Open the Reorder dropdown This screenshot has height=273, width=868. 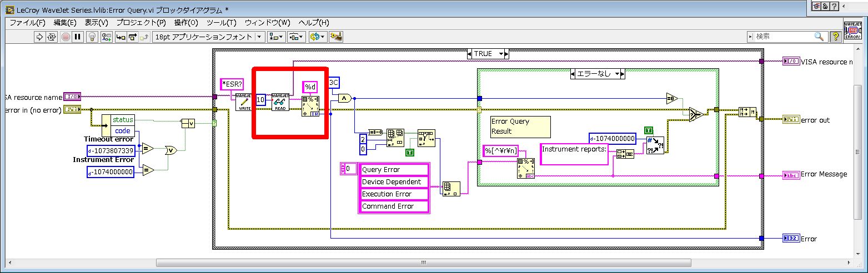coord(317,37)
